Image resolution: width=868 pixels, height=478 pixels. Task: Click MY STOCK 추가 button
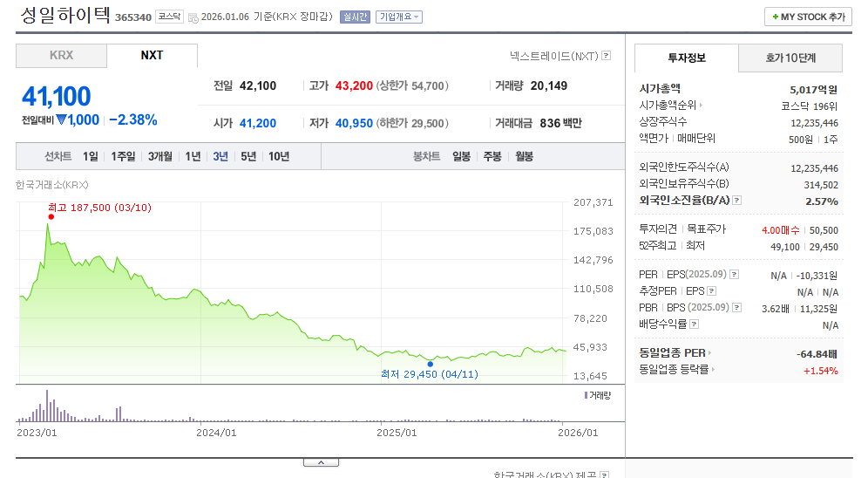pos(808,17)
